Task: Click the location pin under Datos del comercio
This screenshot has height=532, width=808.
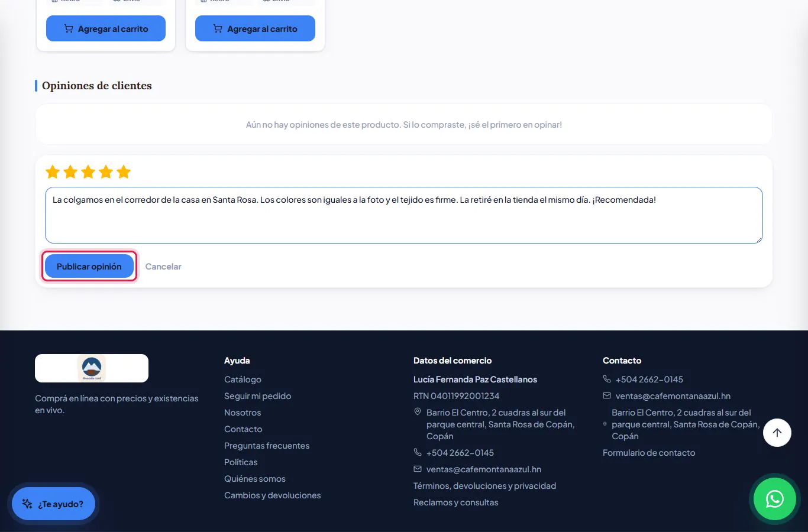Action: [x=418, y=412]
